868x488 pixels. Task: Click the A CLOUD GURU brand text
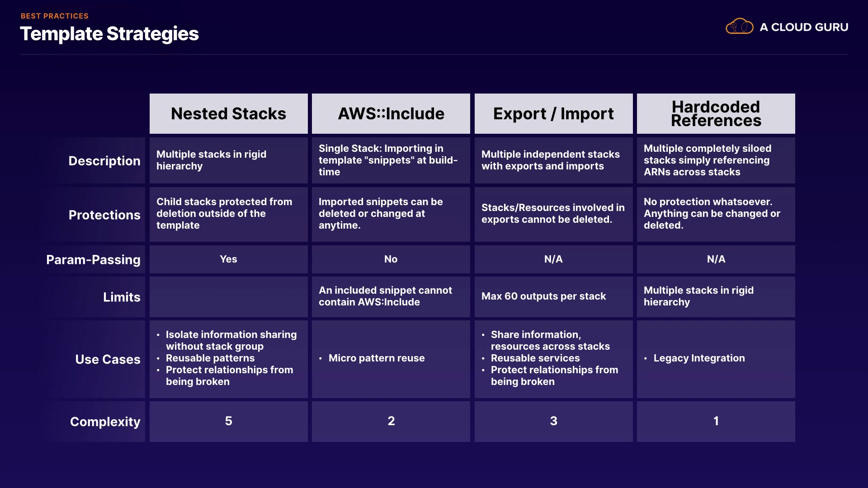pos(803,27)
